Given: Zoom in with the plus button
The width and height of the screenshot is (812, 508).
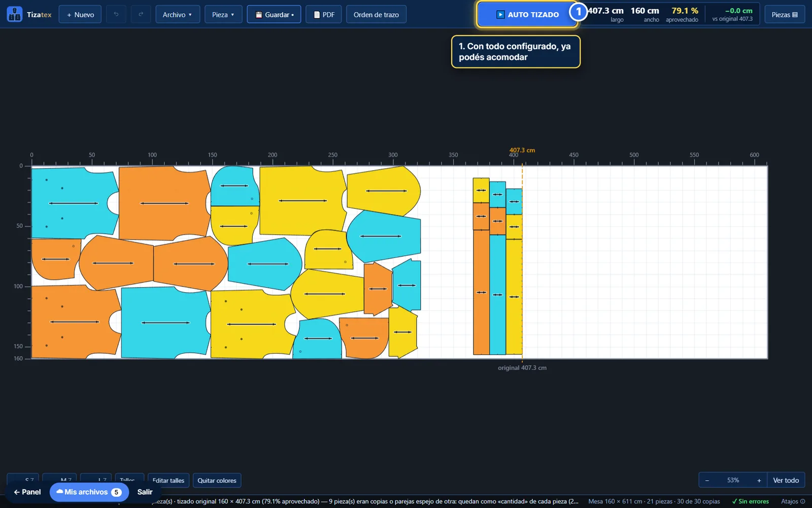Looking at the screenshot, I should pos(759,481).
